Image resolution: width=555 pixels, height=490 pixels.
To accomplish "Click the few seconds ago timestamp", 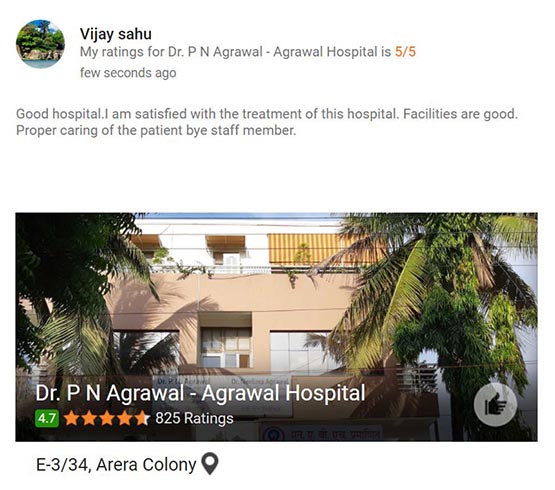I will click(x=128, y=73).
